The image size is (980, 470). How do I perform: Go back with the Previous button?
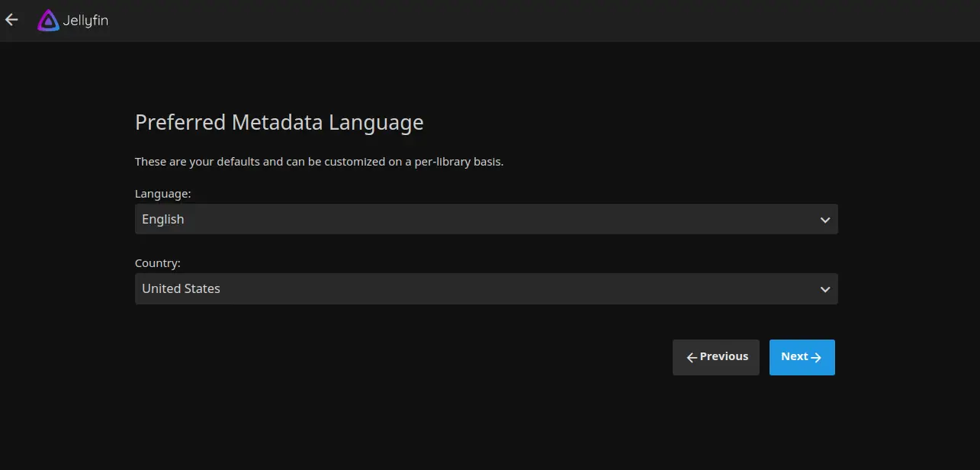[x=715, y=357]
